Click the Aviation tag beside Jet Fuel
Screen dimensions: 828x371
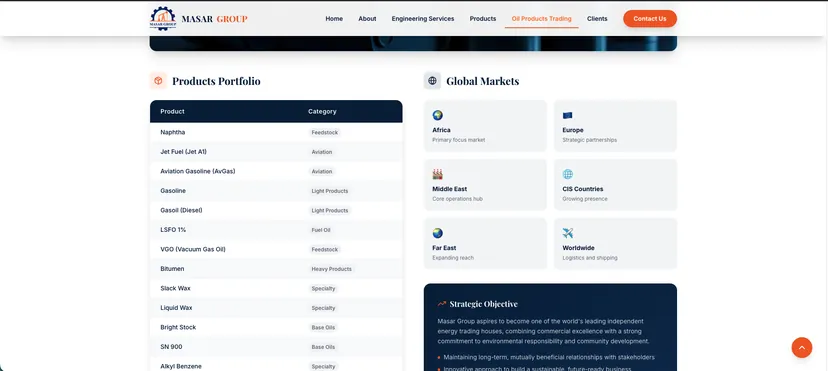pyautogui.click(x=322, y=152)
